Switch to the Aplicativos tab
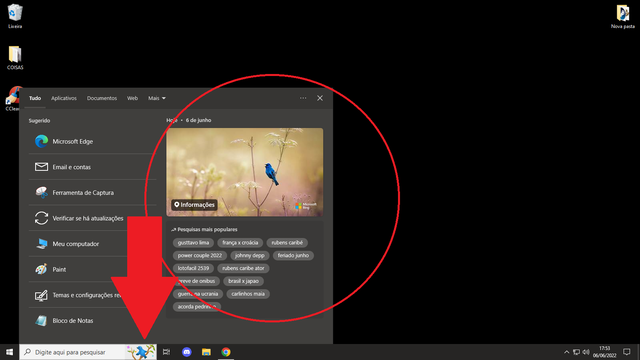The width and height of the screenshot is (640, 360). (x=64, y=98)
